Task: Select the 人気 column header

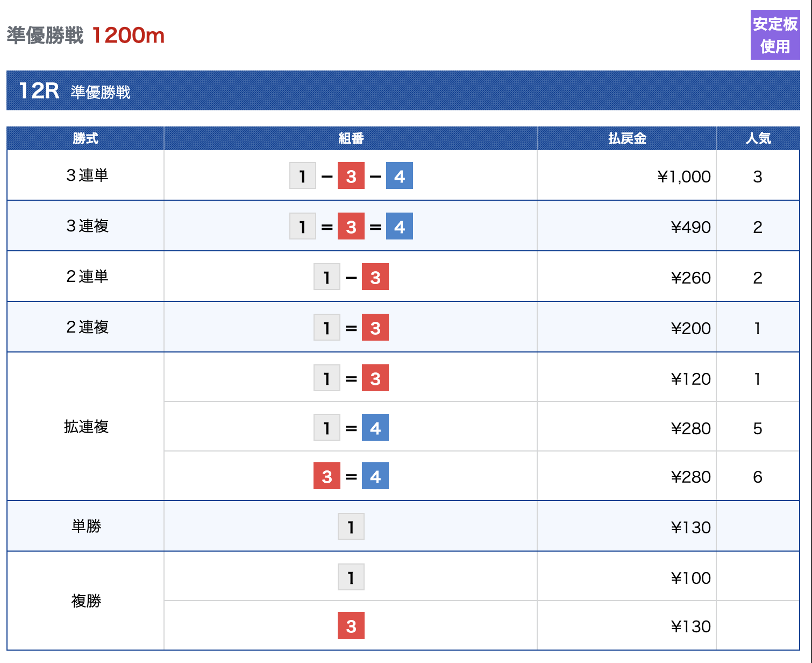Action: coord(758,139)
